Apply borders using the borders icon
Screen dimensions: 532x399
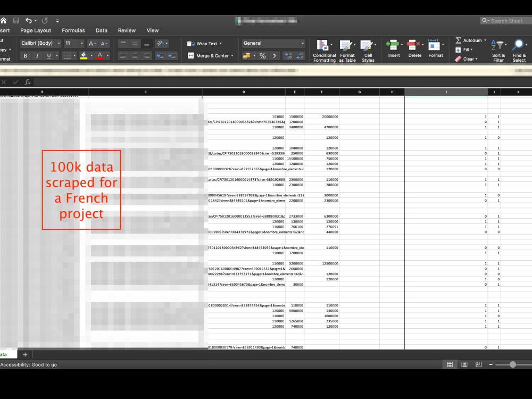pos(67,56)
